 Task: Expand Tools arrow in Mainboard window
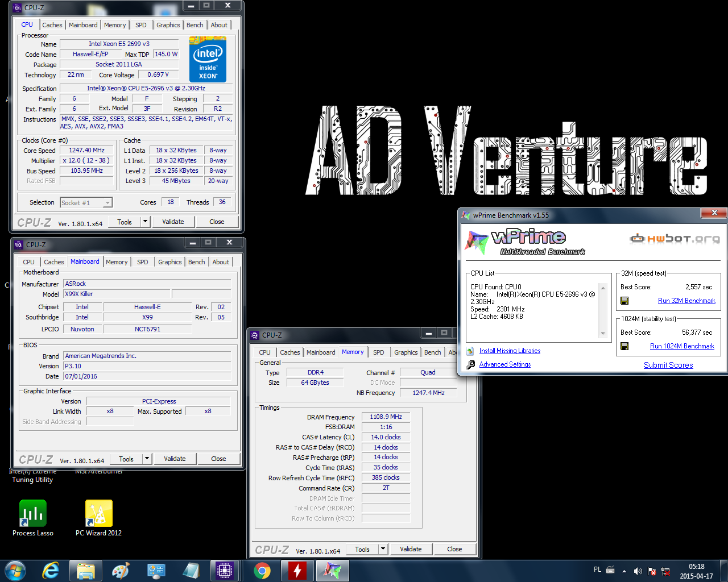coord(147,459)
